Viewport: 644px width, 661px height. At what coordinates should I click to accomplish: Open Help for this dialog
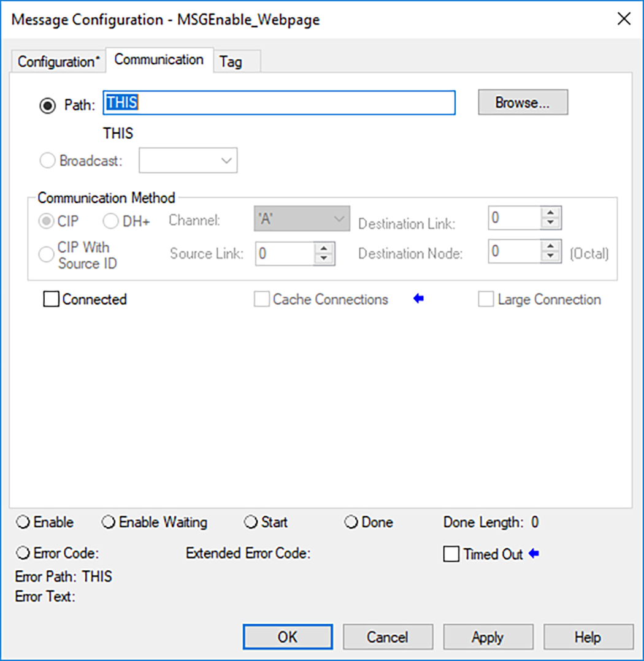pos(588,636)
